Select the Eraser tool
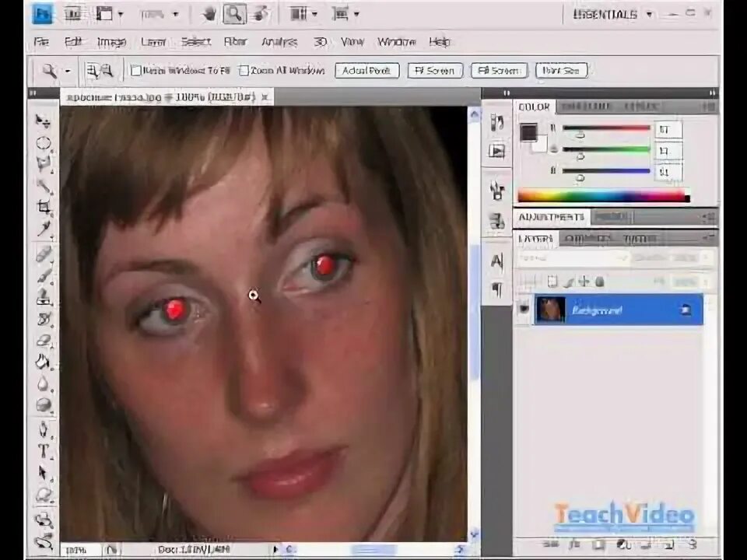 pos(44,341)
